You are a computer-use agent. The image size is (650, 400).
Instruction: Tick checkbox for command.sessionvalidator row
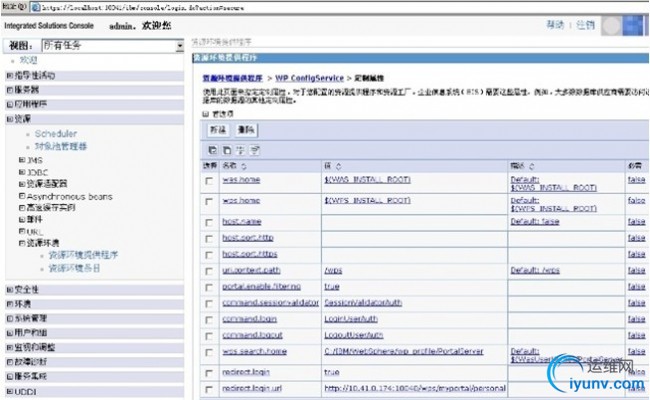click(209, 304)
